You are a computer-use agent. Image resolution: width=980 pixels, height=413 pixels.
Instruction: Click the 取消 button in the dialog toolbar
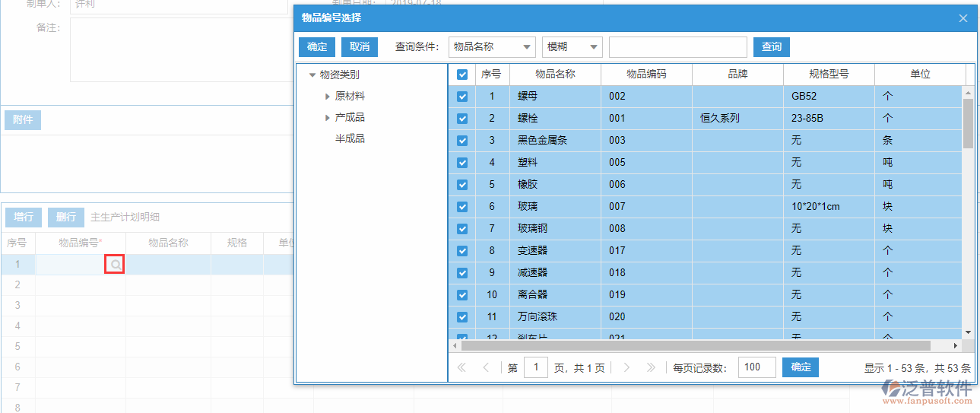coord(360,47)
